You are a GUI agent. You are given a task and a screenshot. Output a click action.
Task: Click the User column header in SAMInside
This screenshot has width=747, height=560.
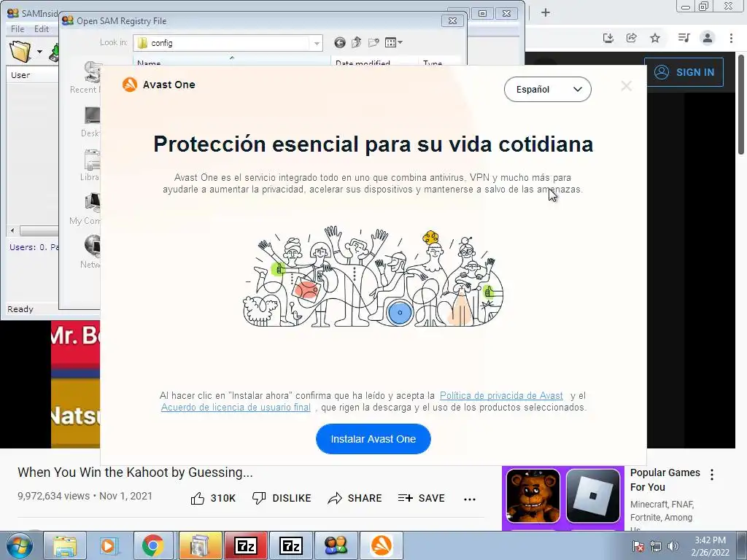(x=32, y=75)
